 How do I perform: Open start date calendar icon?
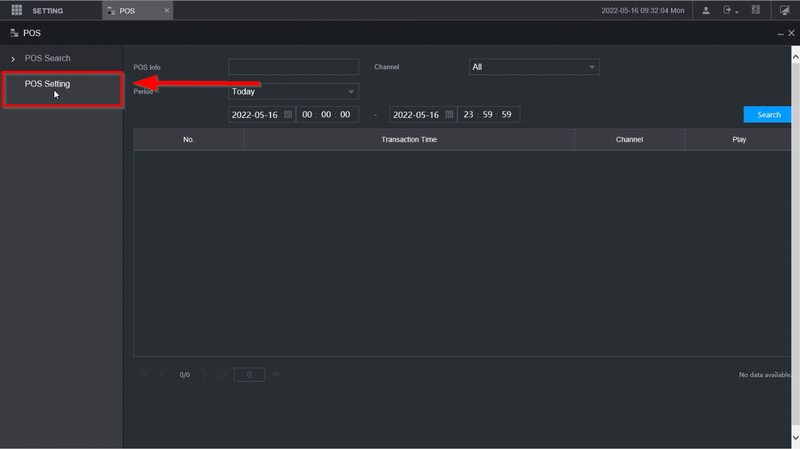tap(288, 114)
